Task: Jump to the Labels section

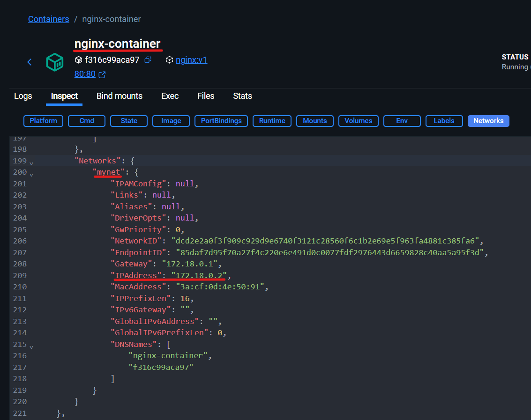Action: point(444,121)
